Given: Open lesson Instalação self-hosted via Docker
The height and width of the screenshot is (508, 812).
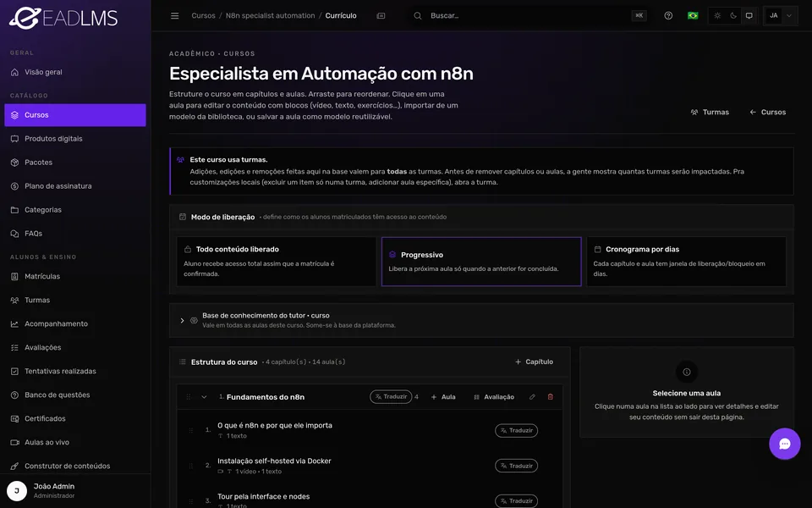Looking at the screenshot, I should pyautogui.click(x=274, y=461).
